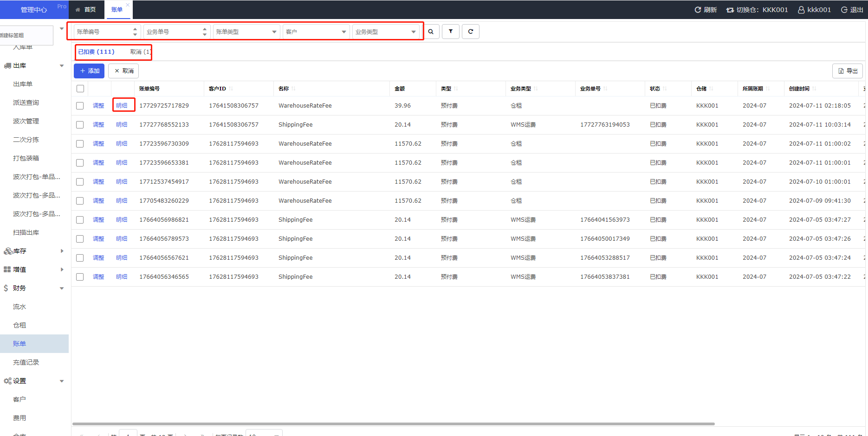Screen dimensions: 868x436
Task: Click the 首页 home tab
Action: 86,9
